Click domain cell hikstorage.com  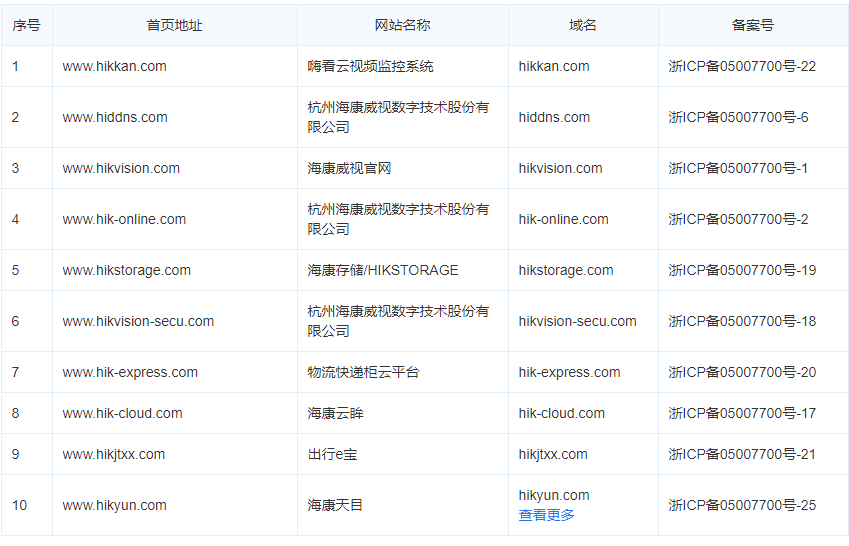pyautogui.click(x=566, y=270)
